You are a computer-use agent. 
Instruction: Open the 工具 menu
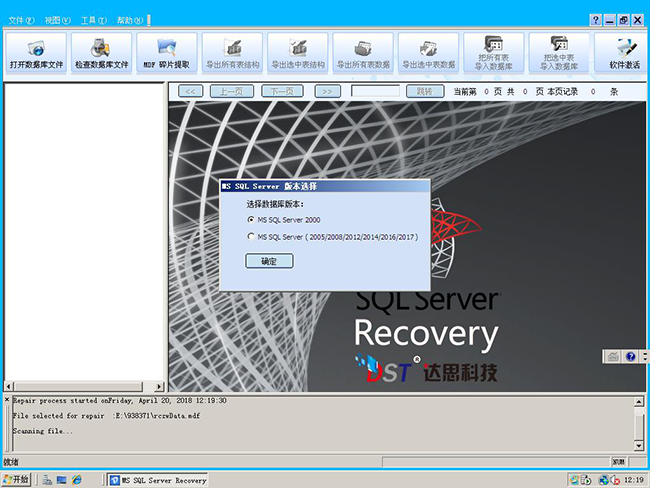pos(94,20)
